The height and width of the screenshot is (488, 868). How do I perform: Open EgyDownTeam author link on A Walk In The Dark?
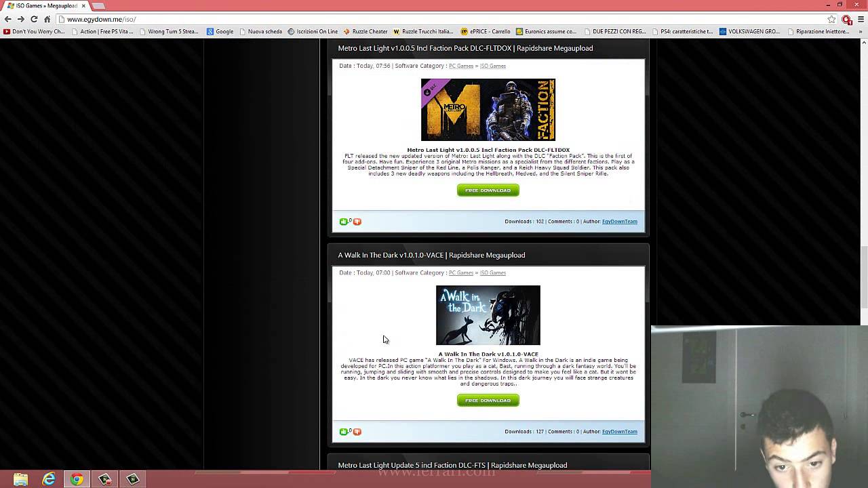point(620,432)
